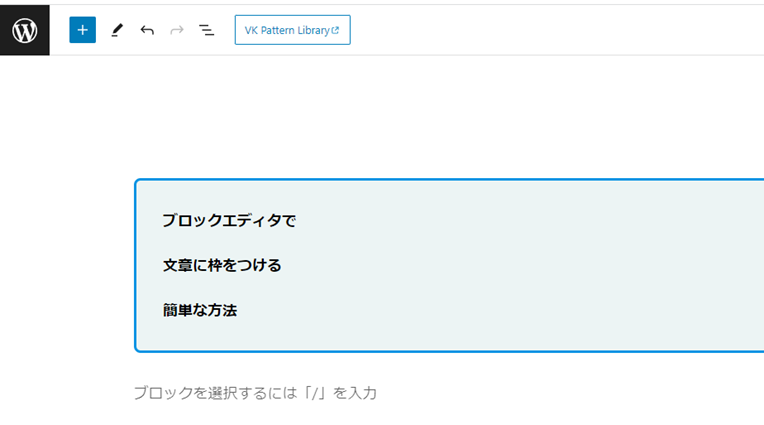Click the paragraph 簡単な方法
764x425 pixels.
200,310
